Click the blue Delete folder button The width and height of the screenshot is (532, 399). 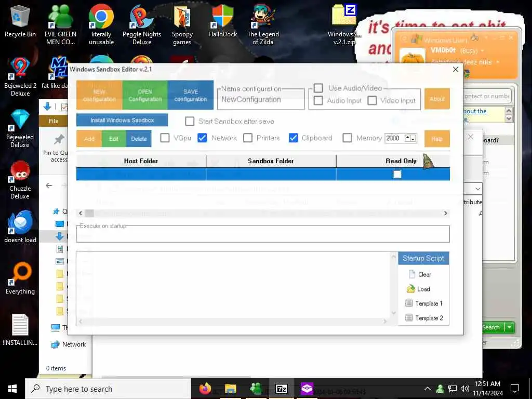coord(139,139)
